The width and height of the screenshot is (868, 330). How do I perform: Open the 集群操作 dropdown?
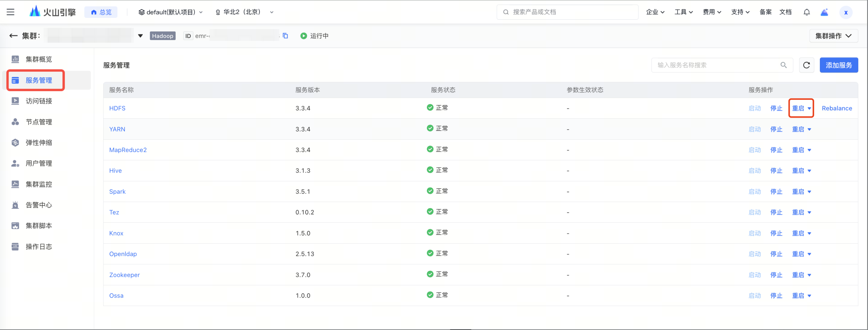(833, 36)
